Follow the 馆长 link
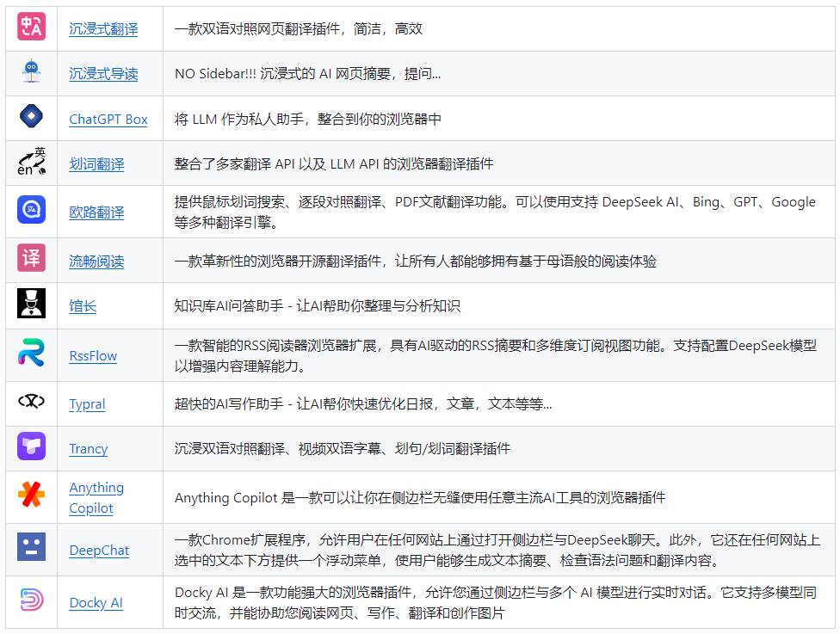Screen dimensions: 840x634 click(x=83, y=305)
